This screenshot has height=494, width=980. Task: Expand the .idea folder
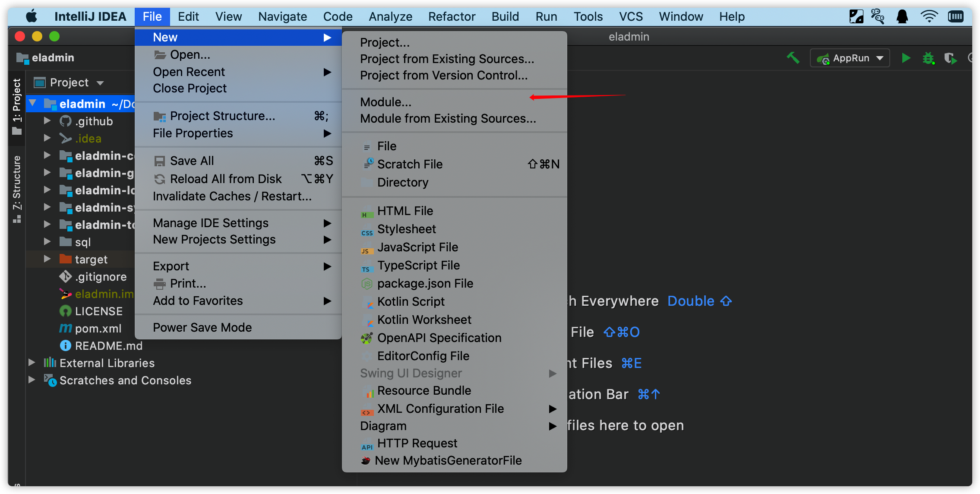coord(47,138)
